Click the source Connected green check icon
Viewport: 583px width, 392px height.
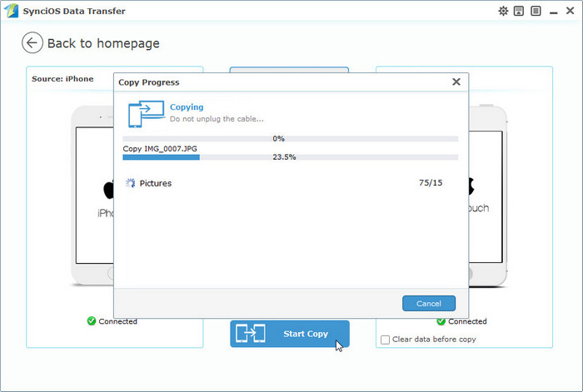[x=92, y=320]
